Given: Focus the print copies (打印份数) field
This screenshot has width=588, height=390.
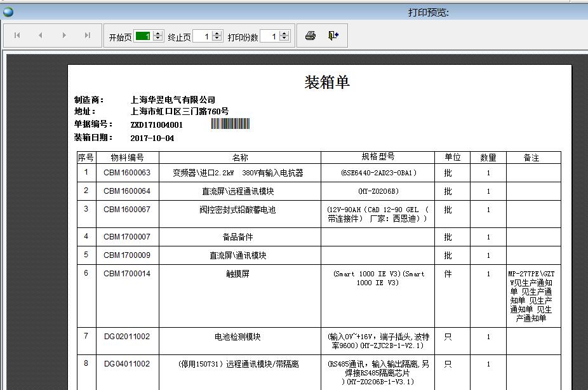Looking at the screenshot, I should click(x=269, y=36).
